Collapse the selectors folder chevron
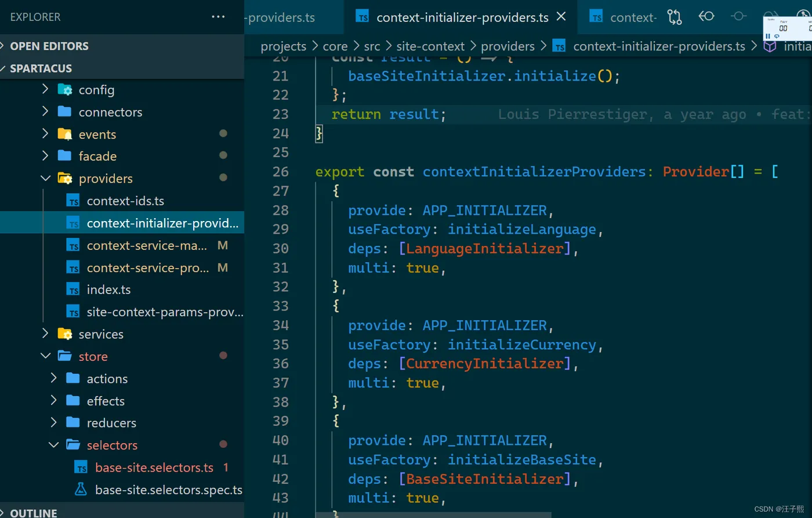Screen dimensions: 812x518 pos(54,445)
